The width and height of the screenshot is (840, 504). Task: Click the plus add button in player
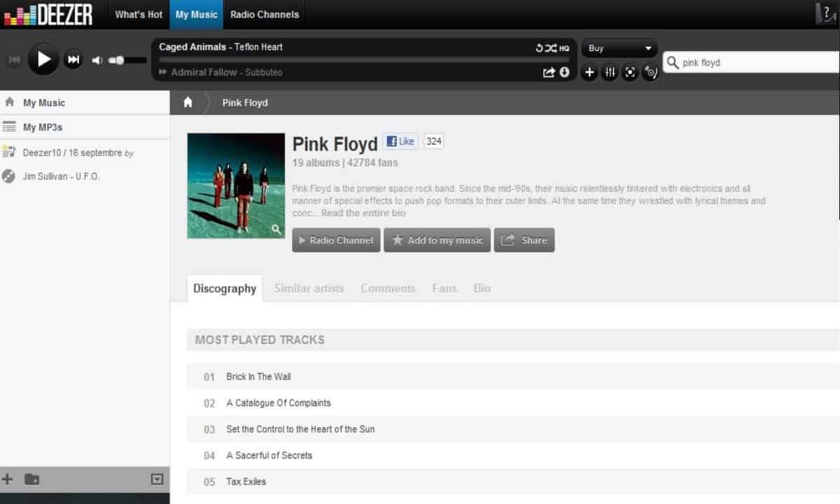(x=589, y=72)
